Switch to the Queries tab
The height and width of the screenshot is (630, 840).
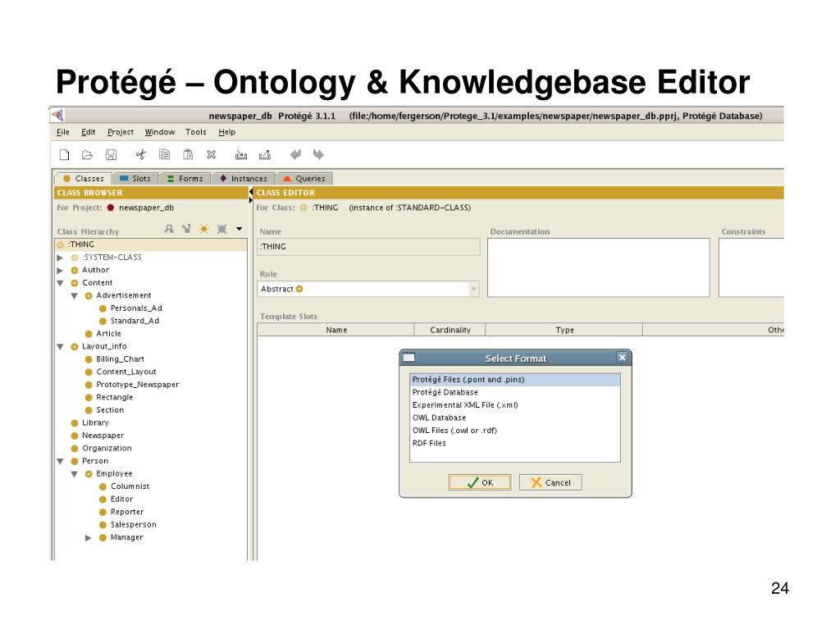pyautogui.click(x=304, y=178)
